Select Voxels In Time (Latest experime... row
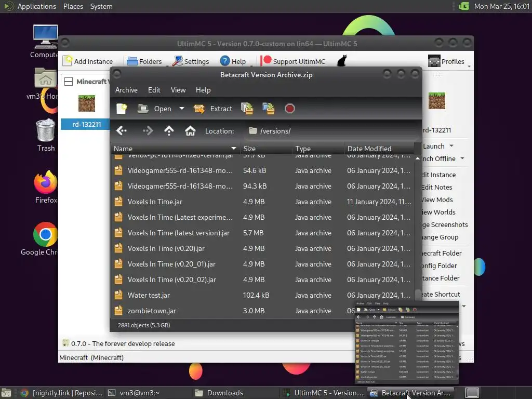 [x=263, y=217]
